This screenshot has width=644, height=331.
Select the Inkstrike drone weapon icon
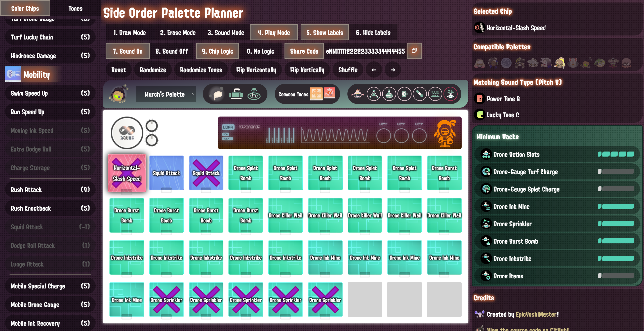tap(420, 94)
